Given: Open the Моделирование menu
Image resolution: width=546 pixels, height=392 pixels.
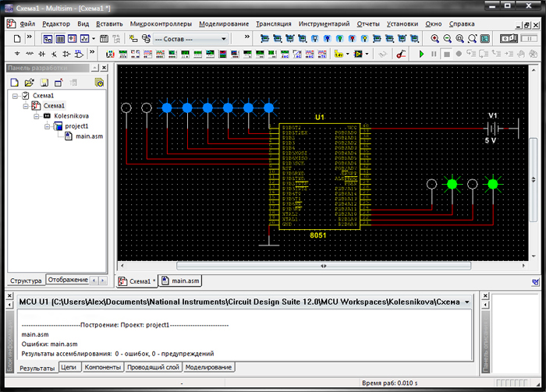Looking at the screenshot, I should 224,23.
